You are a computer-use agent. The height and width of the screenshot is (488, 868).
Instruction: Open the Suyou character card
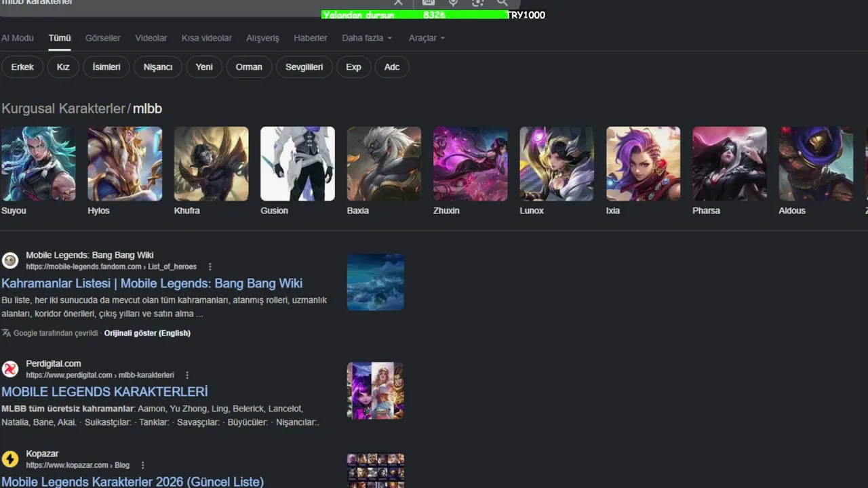point(38,171)
